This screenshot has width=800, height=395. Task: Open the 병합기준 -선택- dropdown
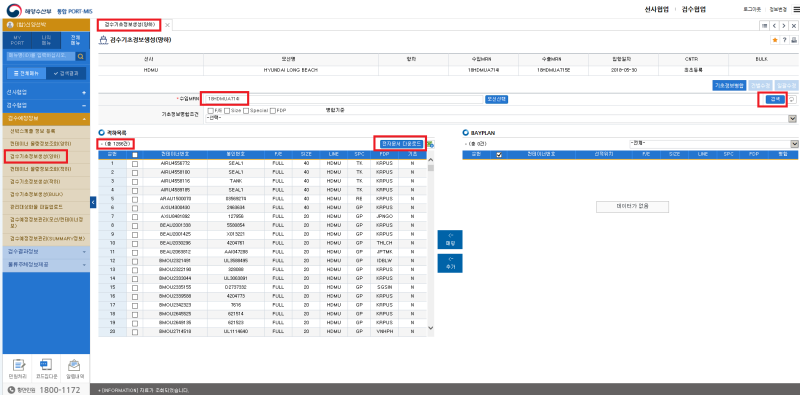pyautogui.click(x=501, y=118)
